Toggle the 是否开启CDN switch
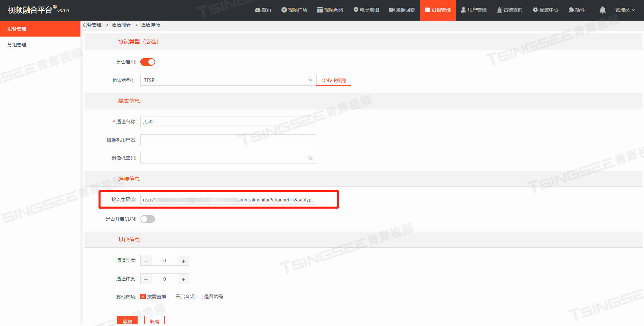Image resolution: width=644 pixels, height=326 pixels. [x=148, y=219]
